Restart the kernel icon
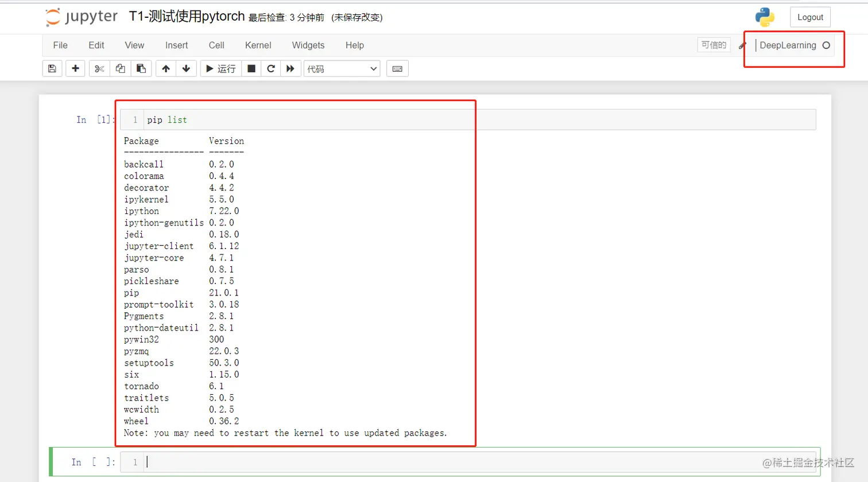 coord(271,69)
